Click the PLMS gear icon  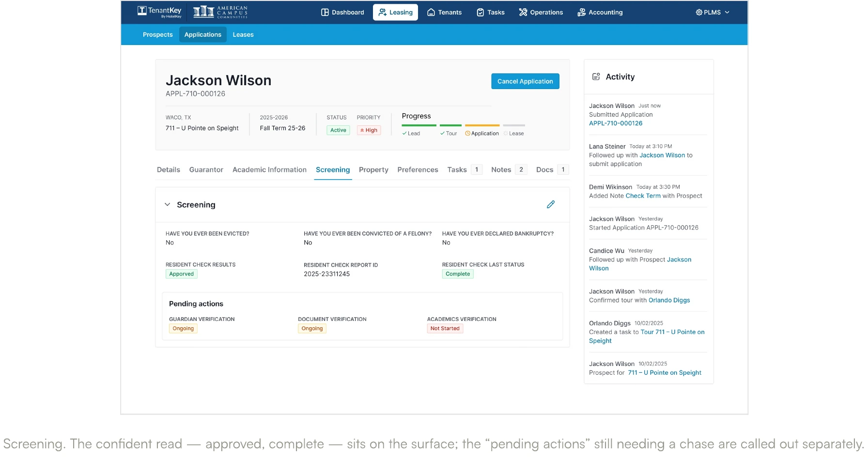point(699,12)
